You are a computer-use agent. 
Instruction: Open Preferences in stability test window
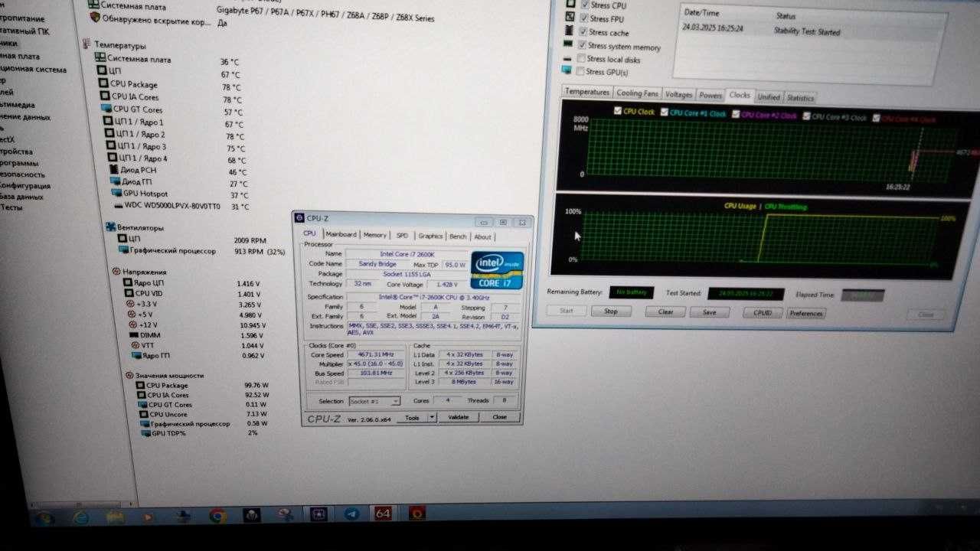[x=806, y=313]
